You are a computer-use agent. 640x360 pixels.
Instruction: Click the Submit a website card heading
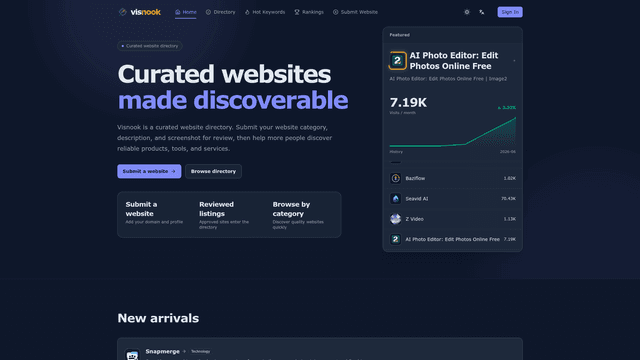tap(141, 209)
